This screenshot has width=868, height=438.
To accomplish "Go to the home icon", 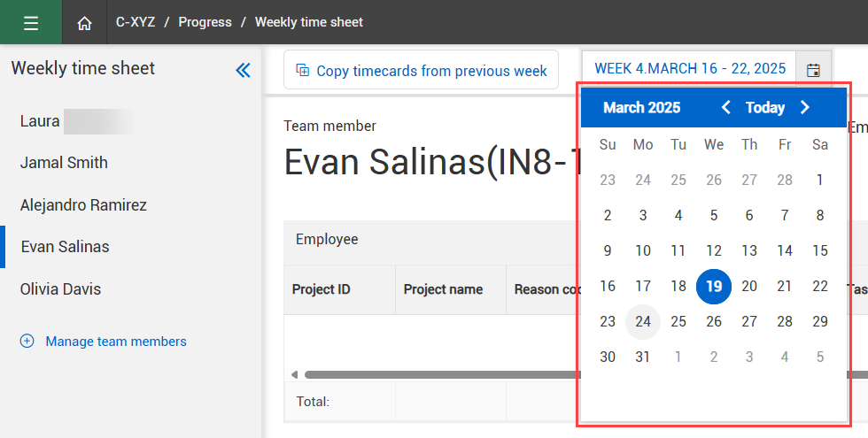I will pyautogui.click(x=84, y=23).
